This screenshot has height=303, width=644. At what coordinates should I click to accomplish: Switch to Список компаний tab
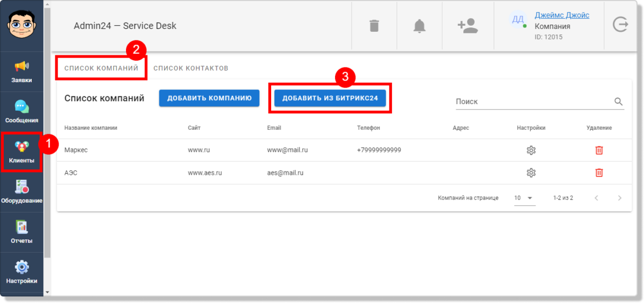pos(101,68)
